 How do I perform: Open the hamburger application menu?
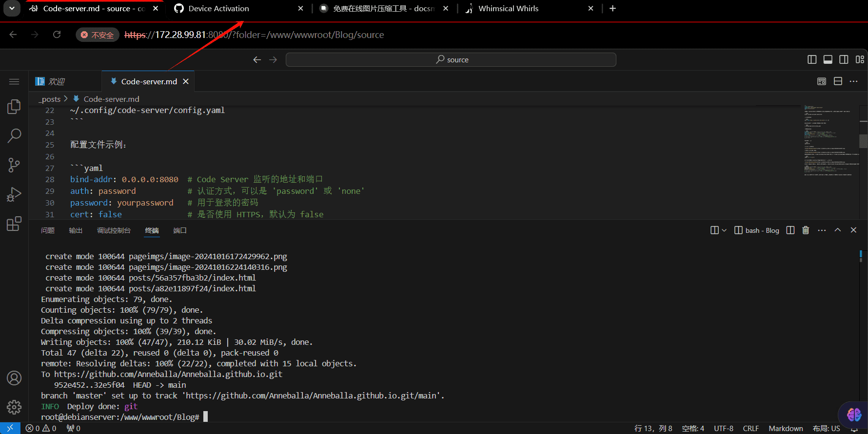14,81
